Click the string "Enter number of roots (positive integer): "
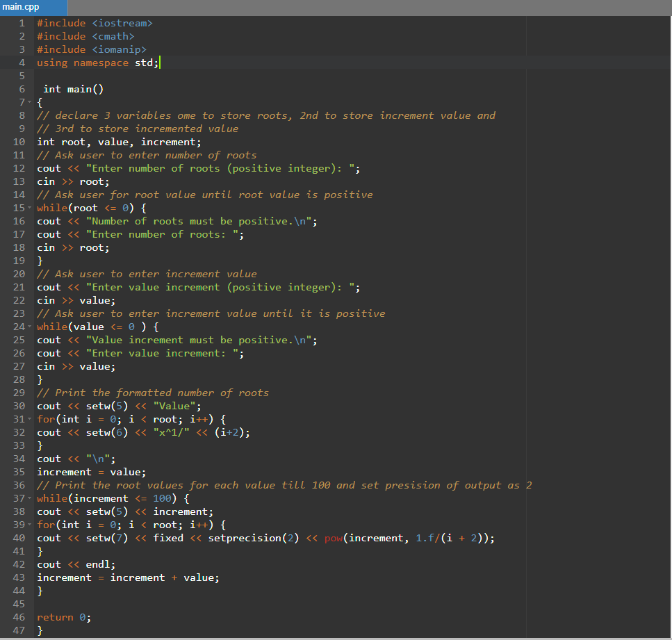 (x=220, y=168)
